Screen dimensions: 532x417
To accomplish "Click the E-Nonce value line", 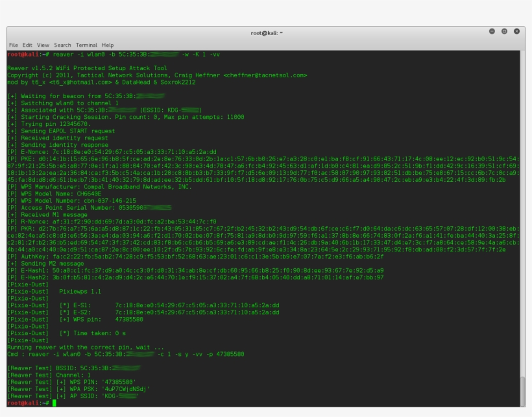I will (x=112, y=152).
